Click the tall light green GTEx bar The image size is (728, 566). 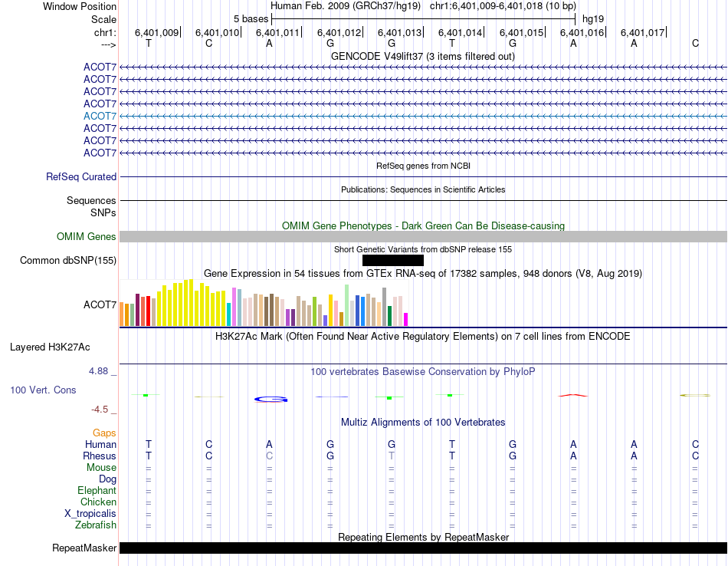point(347,305)
